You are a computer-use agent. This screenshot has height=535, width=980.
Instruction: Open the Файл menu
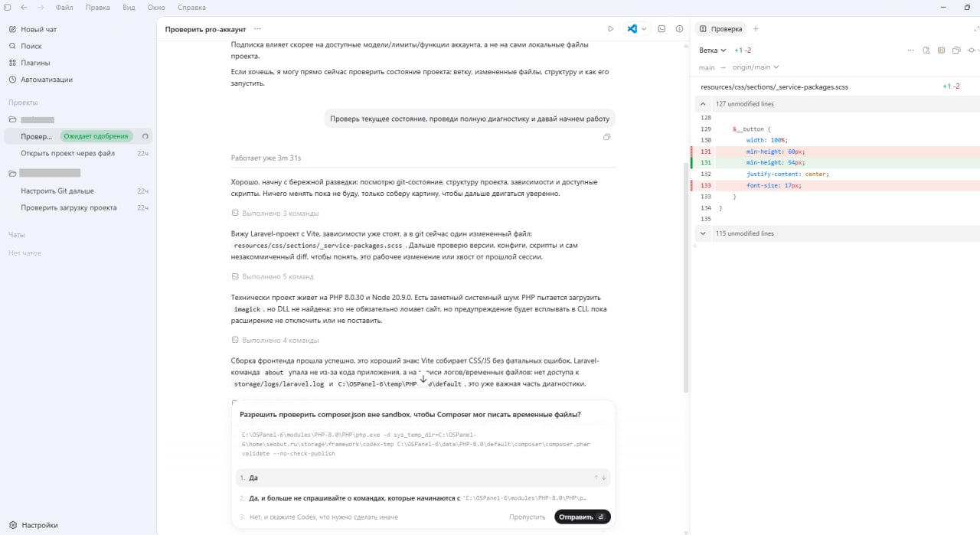coord(64,7)
